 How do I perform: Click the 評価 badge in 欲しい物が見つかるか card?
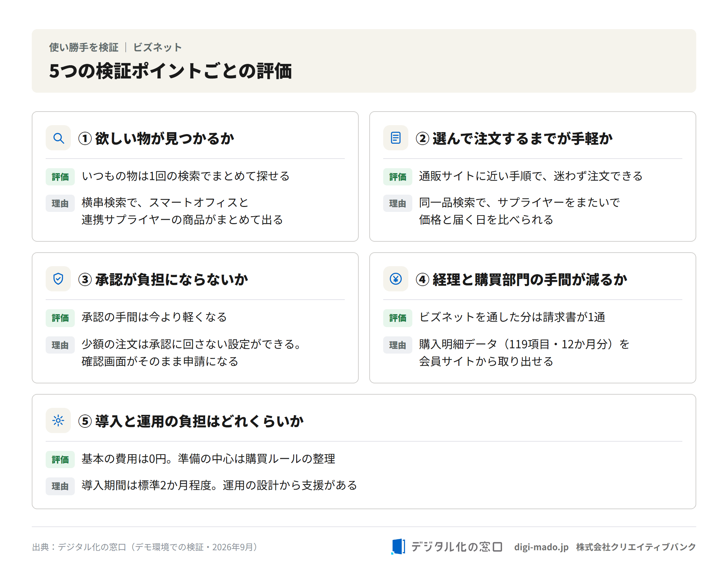pos(60,177)
